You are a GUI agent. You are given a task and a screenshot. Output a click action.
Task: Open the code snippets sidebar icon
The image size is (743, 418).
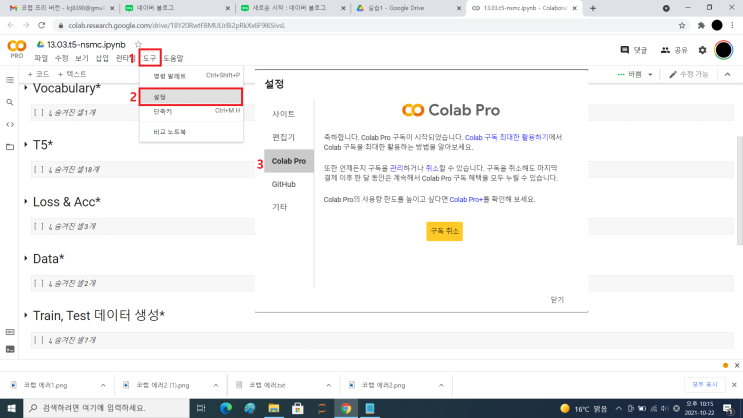pyautogui.click(x=10, y=125)
